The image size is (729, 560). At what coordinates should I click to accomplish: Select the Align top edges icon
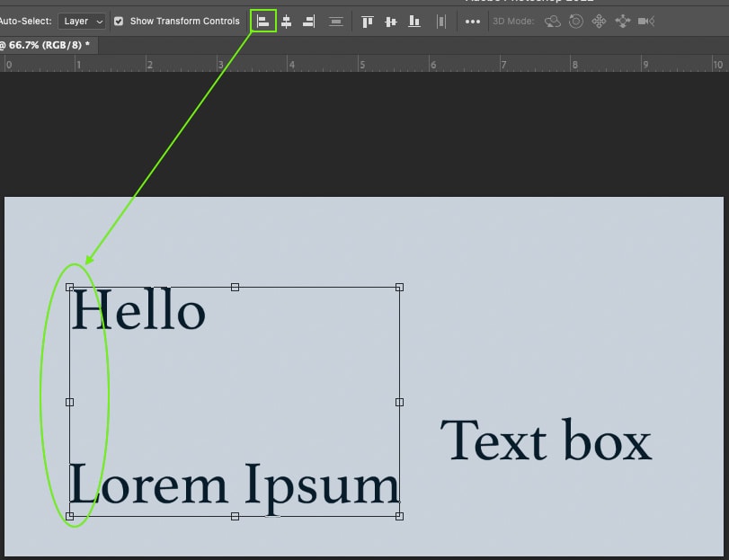[368, 21]
